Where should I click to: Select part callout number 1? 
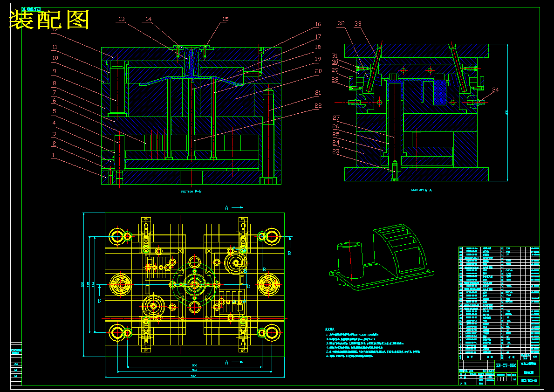(54, 155)
